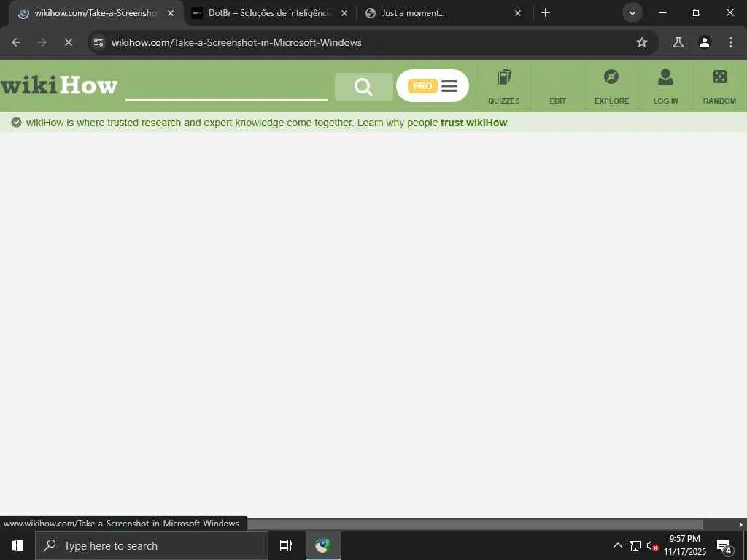Viewport: 747px width, 560px height.
Task: Stop loading the page
Action: pyautogui.click(x=69, y=42)
